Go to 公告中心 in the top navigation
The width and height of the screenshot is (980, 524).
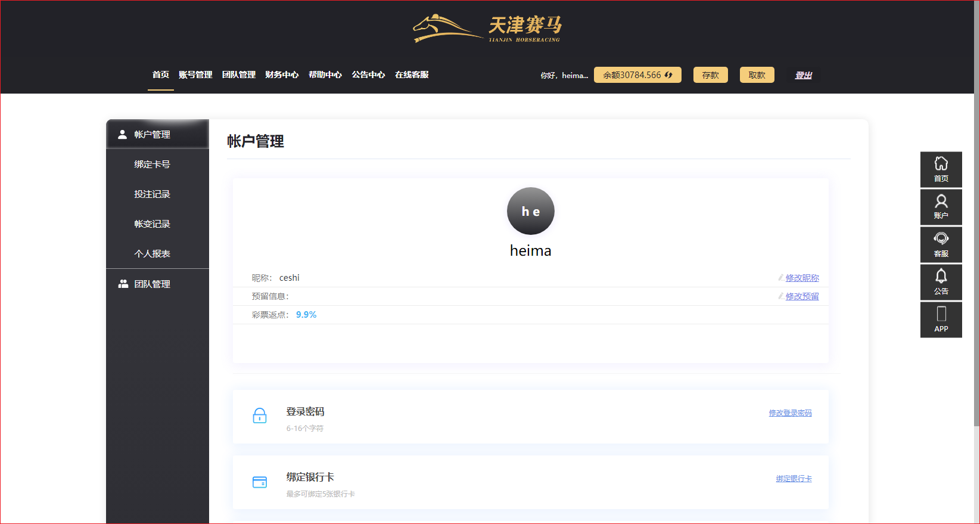368,75
